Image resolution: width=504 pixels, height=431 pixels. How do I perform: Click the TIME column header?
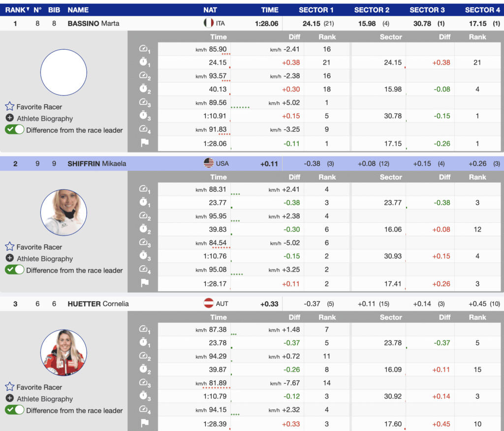pos(270,10)
